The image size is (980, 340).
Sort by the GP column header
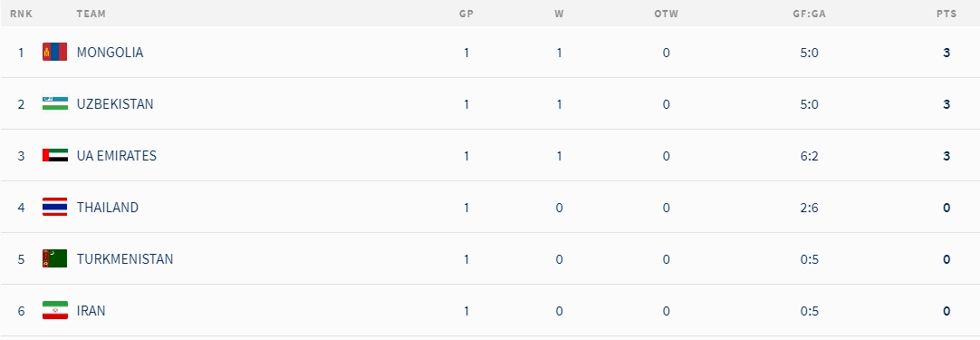tap(466, 14)
